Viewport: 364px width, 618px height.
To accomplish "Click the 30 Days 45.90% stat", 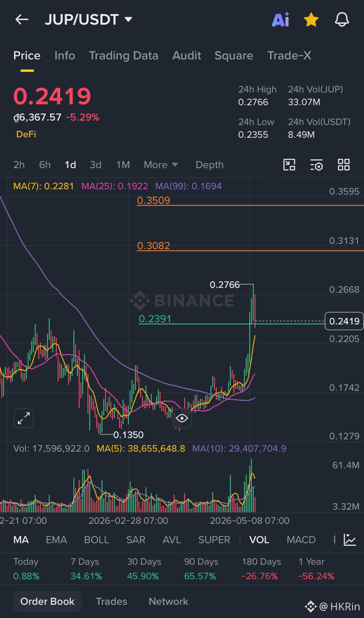I will [x=143, y=569].
